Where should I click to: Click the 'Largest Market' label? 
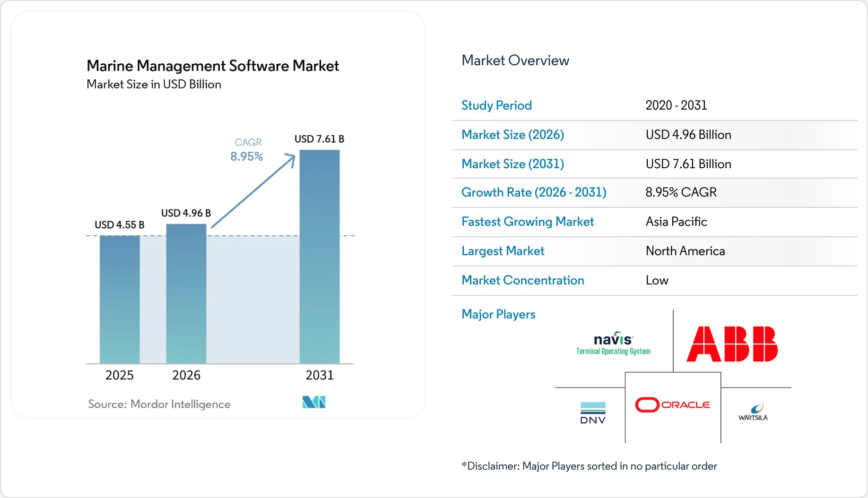pyautogui.click(x=503, y=251)
